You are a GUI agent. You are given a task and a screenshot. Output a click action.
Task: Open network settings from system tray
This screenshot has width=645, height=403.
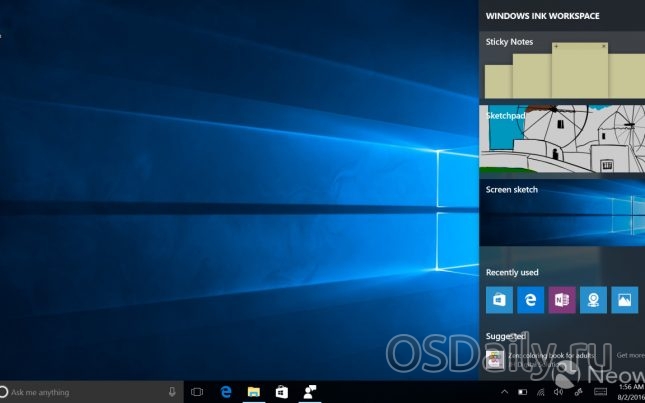(x=542, y=392)
